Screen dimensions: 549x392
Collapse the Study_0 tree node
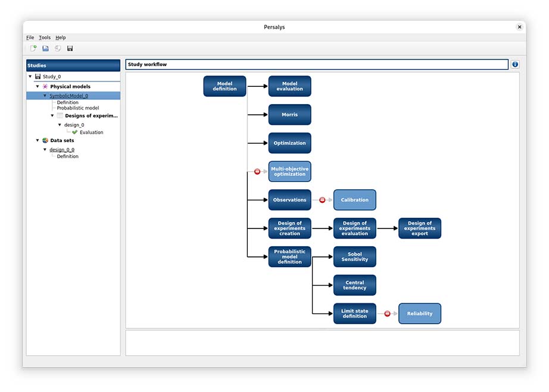(30, 77)
